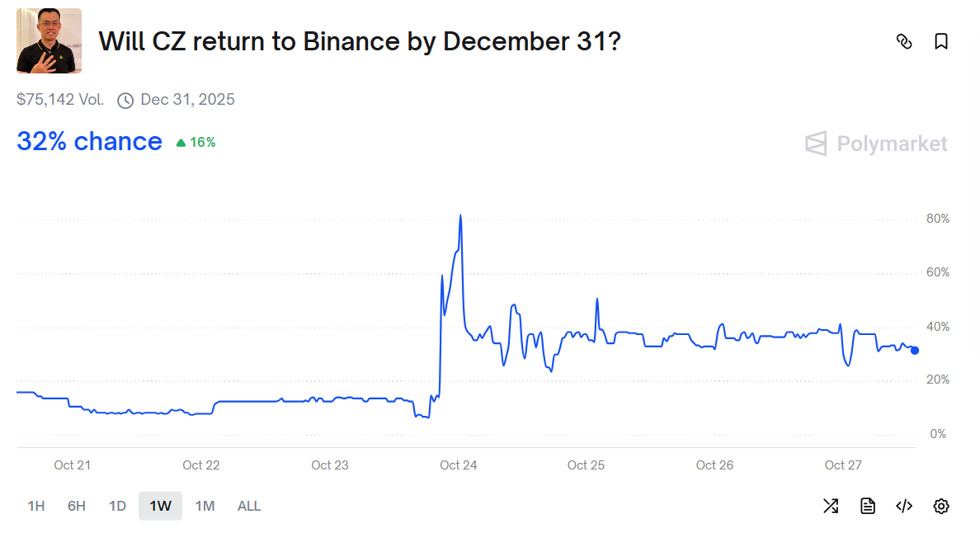Select the 1H time range
This screenshot has width=980, height=533.
[x=36, y=506]
